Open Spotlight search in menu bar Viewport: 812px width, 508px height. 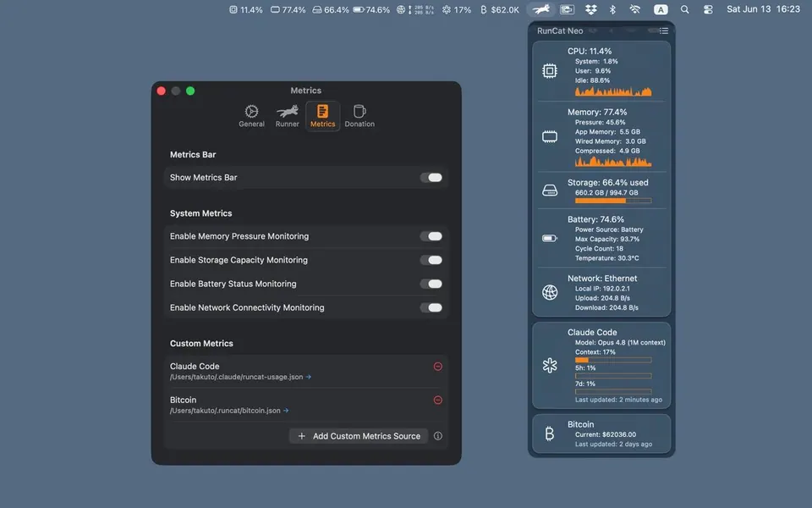684,9
